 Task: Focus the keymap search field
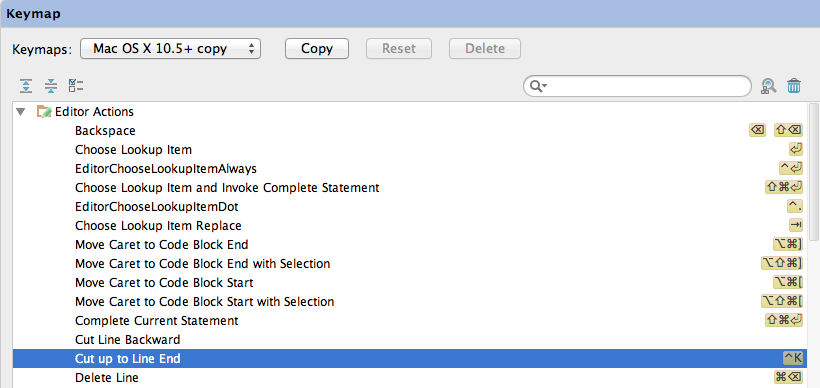point(637,86)
